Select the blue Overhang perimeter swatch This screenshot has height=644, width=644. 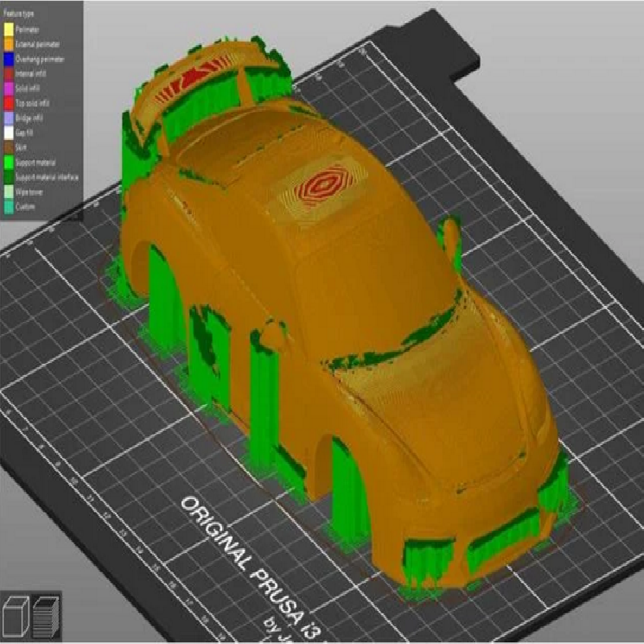[8, 58]
